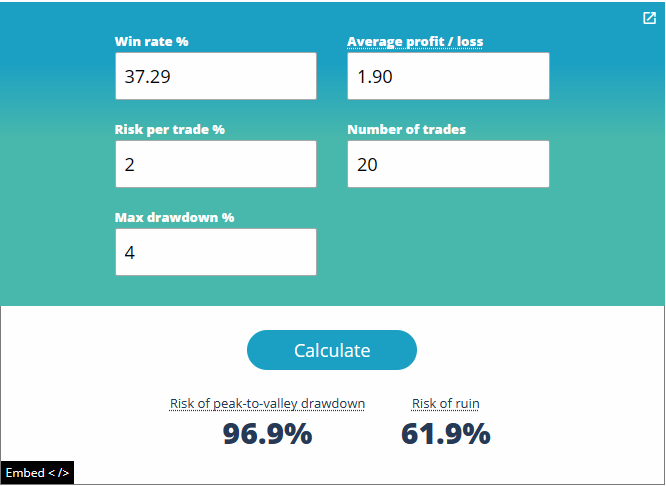Click the Average profit / loss underlined label
666x486 pixels.
pyautogui.click(x=415, y=42)
